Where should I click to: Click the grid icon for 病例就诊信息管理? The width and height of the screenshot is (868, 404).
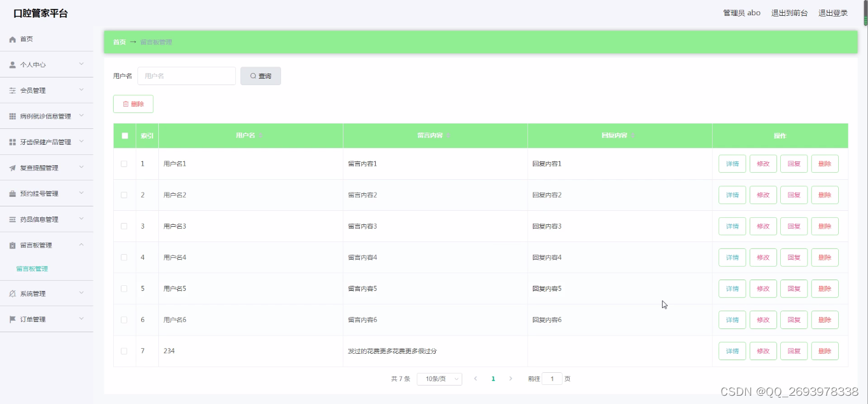coord(13,116)
